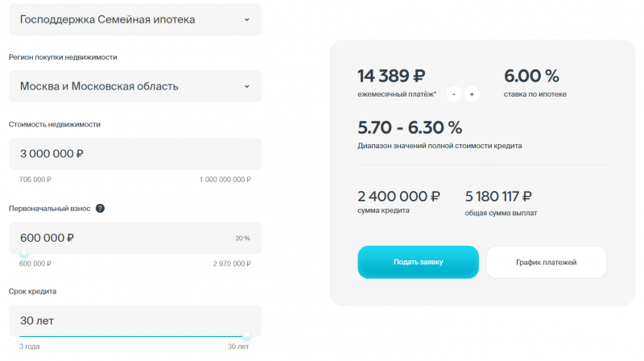
Task: Click the 2 400 000 ₽ loan amount
Action: (398, 196)
